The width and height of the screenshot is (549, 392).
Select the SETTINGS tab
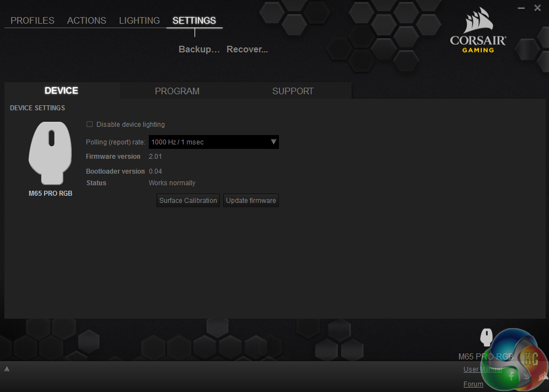(195, 20)
